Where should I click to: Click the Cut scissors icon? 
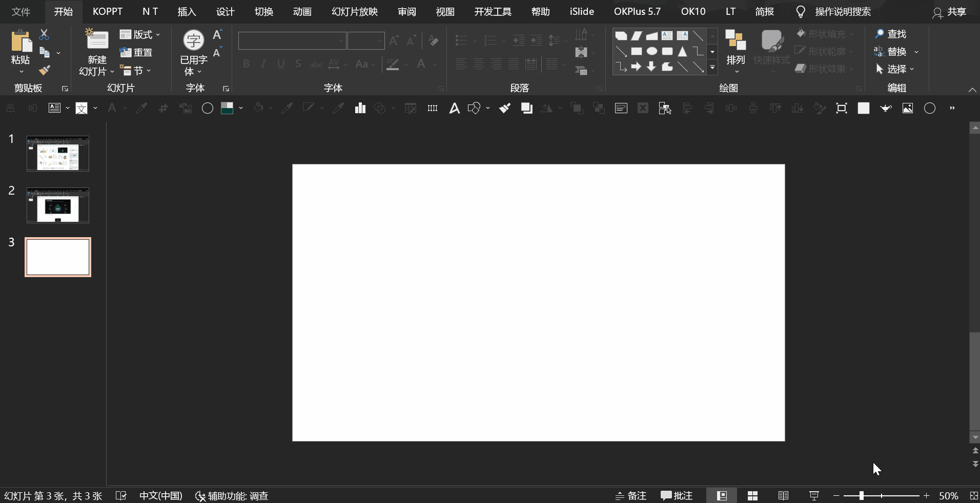44,35
